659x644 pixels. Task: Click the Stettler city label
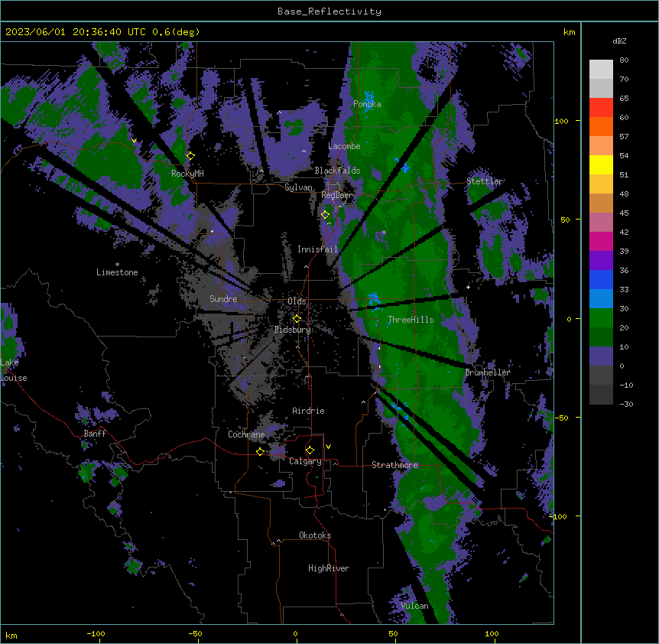tap(484, 181)
